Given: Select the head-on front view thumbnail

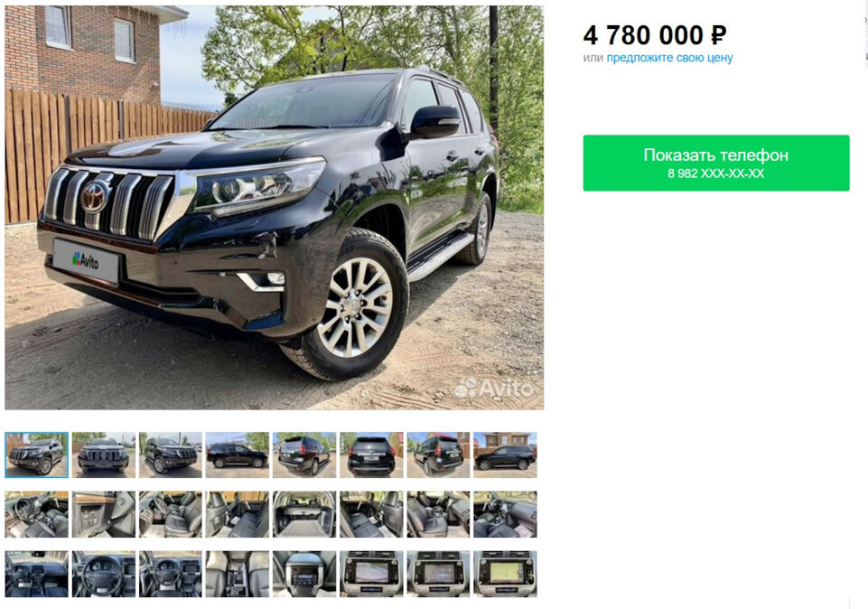Looking at the screenshot, I should 104,454.
